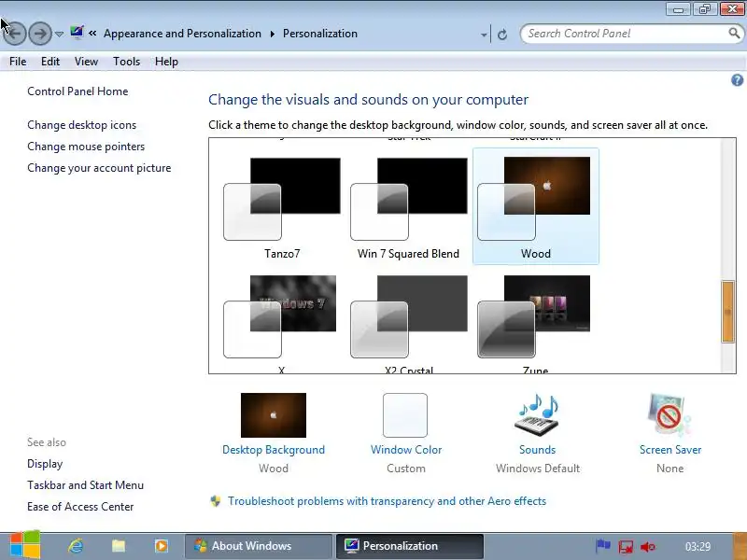Click the Desktop Background wood image
This screenshot has width=747, height=560.
(274, 414)
